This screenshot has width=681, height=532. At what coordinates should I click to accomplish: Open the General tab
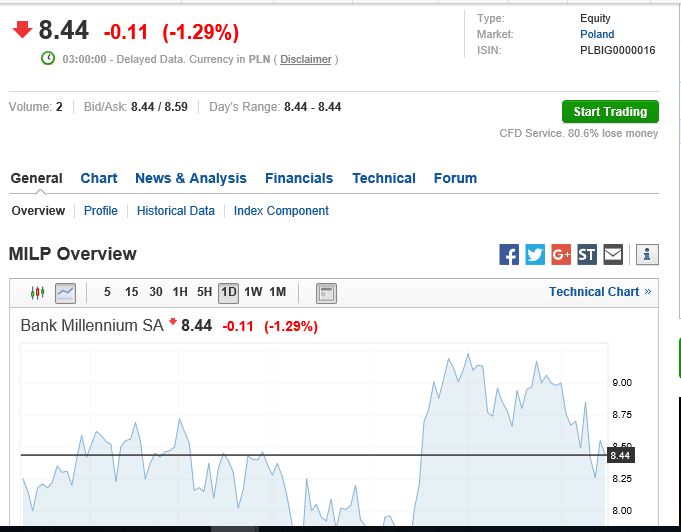click(x=36, y=178)
